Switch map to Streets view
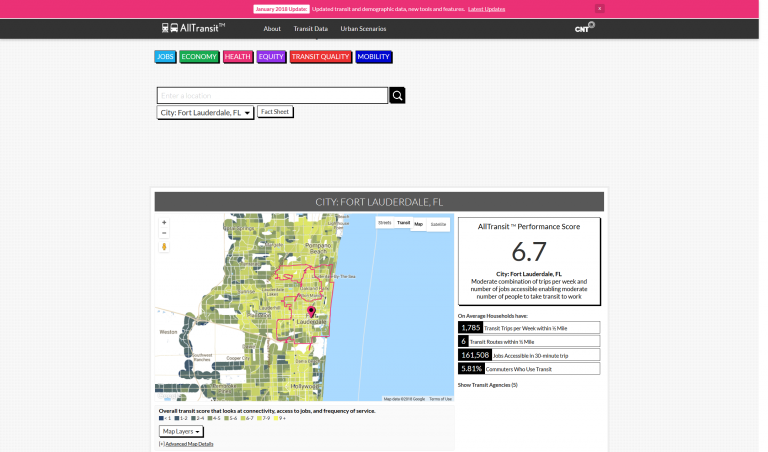 385,223
